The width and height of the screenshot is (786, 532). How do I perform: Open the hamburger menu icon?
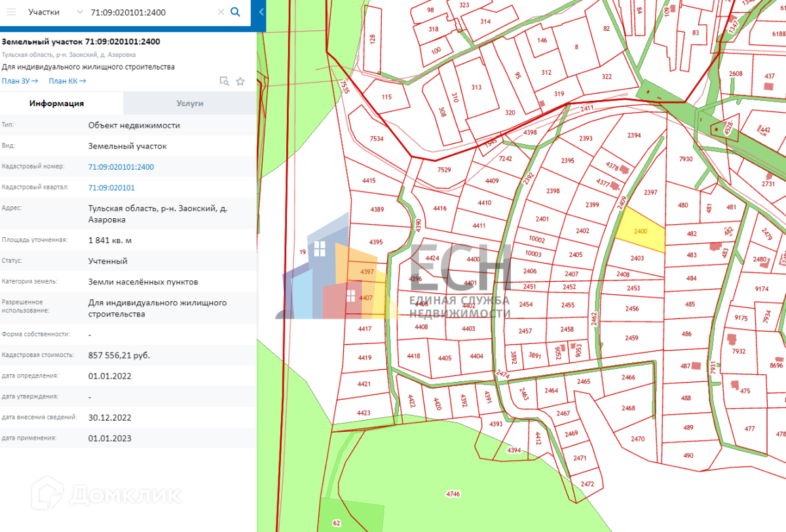pyautogui.click(x=11, y=12)
